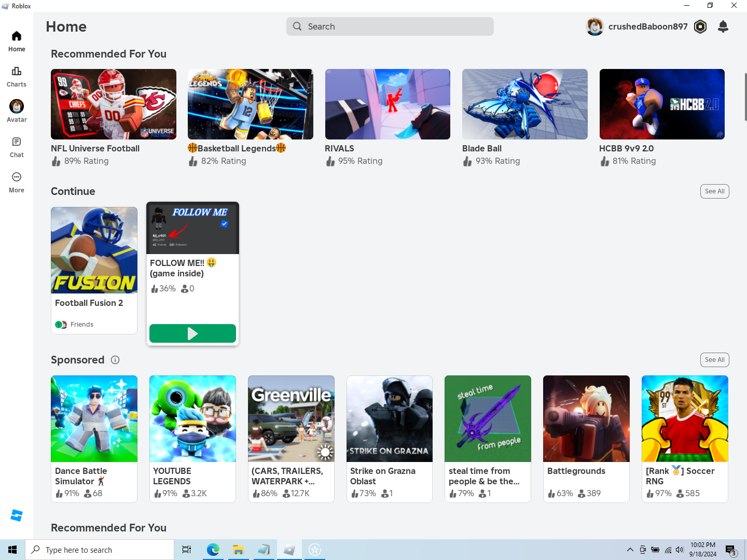Click Friends label on Football Fusion 2

point(82,325)
